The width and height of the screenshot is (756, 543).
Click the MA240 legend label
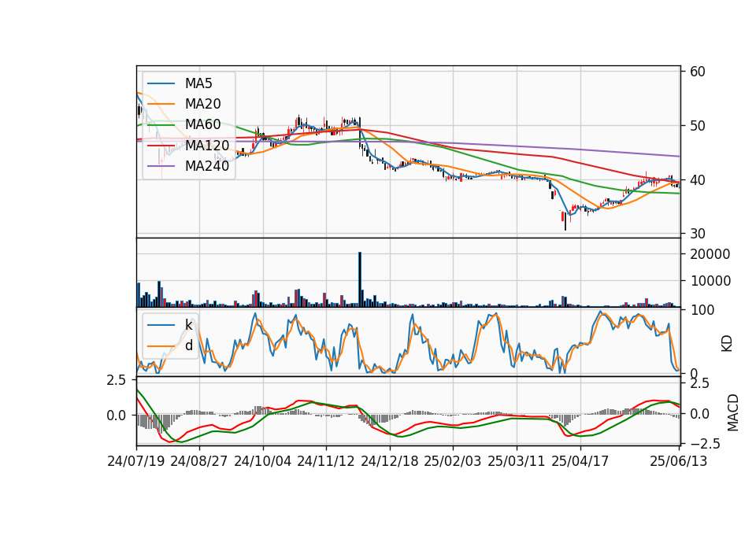coord(207,166)
